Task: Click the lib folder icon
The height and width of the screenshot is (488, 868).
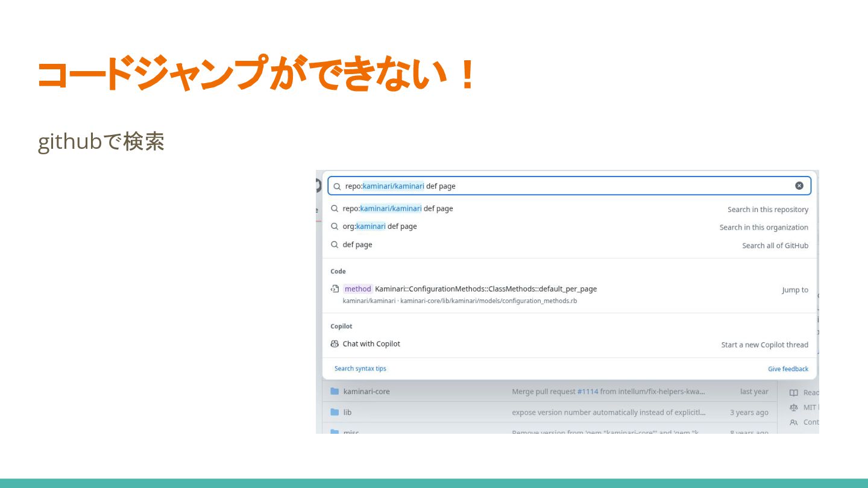Action: click(335, 412)
